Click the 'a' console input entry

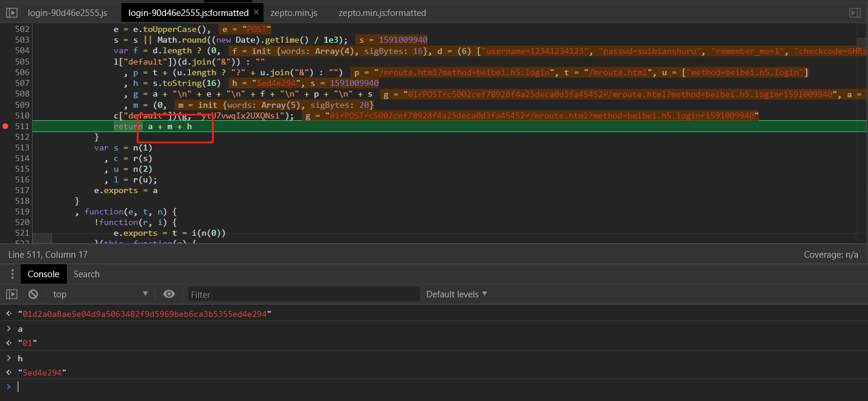(x=20, y=329)
